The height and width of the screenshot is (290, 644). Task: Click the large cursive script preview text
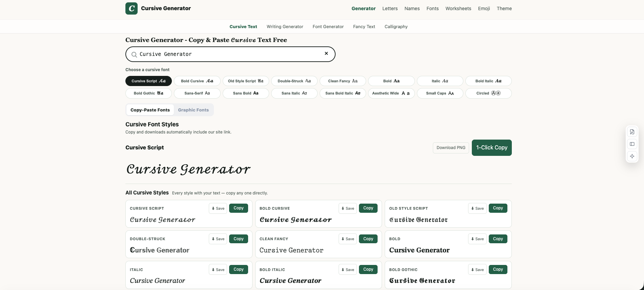(188, 169)
